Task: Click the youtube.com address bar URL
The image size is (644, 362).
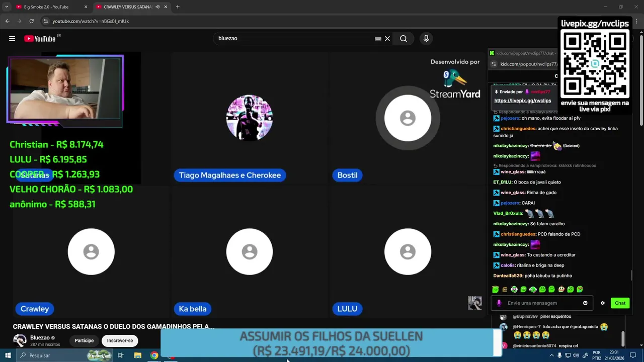Action: tap(91, 21)
